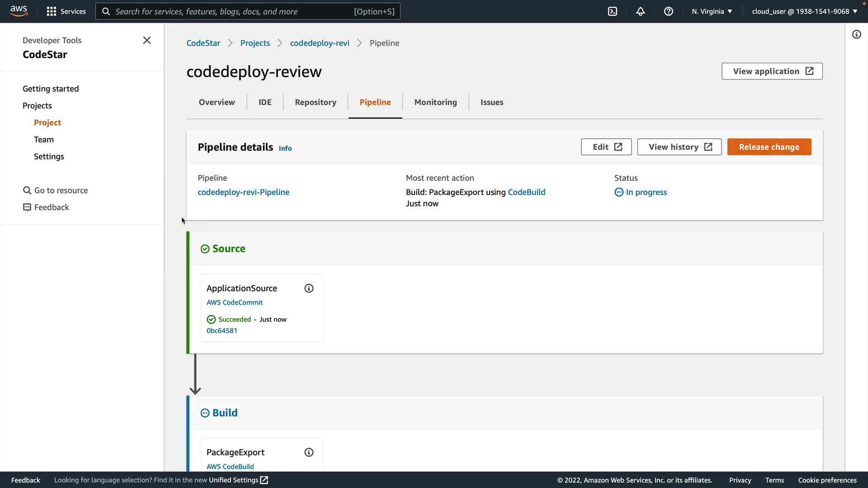The image size is (868, 488).
Task: Open the right-side info panel icon
Action: (857, 34)
